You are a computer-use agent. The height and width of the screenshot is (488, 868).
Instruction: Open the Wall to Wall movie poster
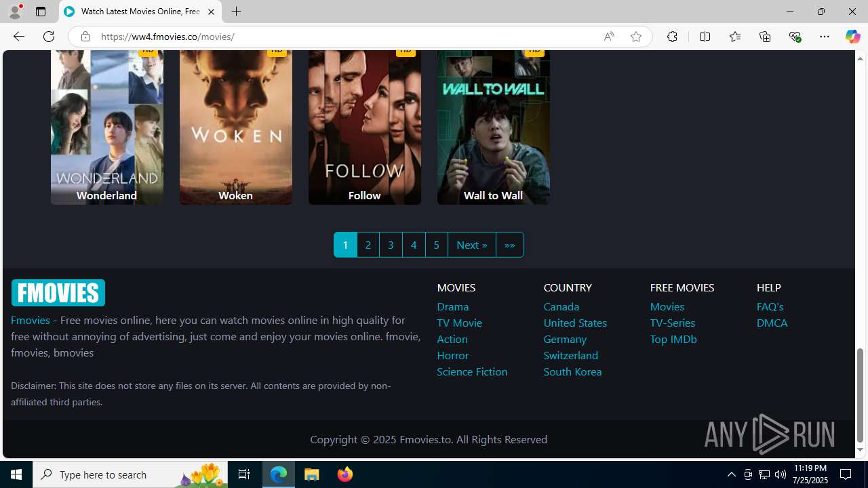click(493, 127)
